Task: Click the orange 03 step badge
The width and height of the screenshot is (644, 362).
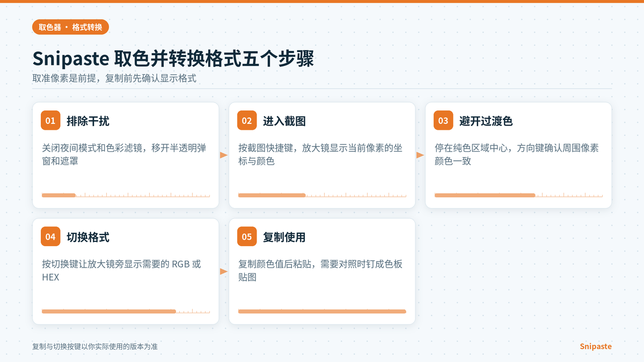Action: coord(443,121)
